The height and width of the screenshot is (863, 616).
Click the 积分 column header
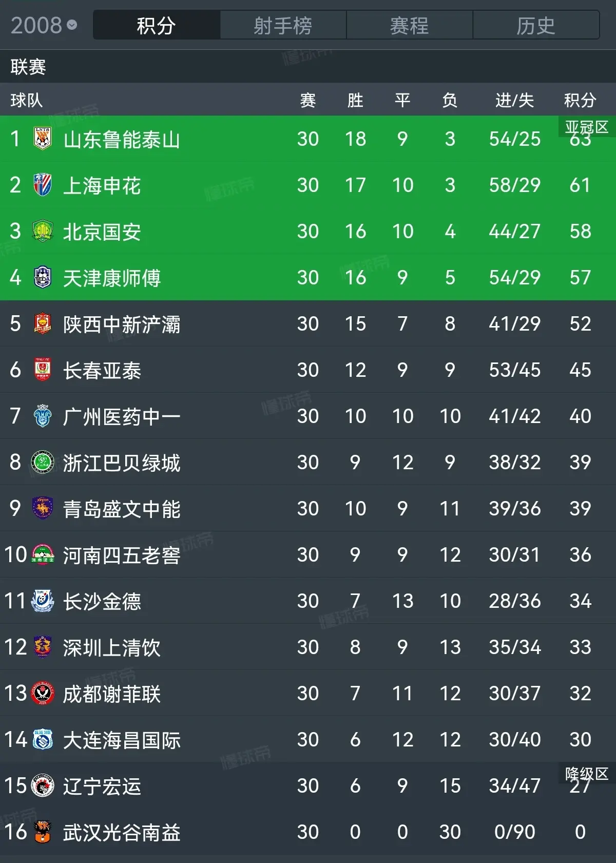580,100
